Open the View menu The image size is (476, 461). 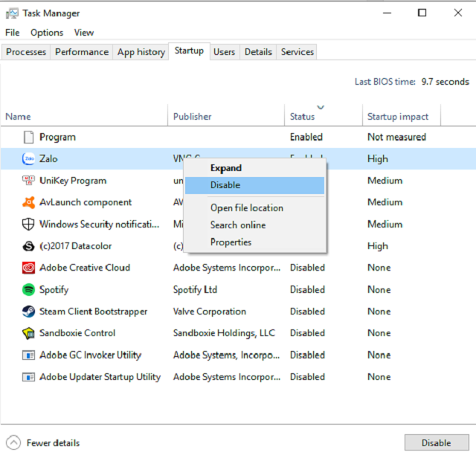(84, 33)
